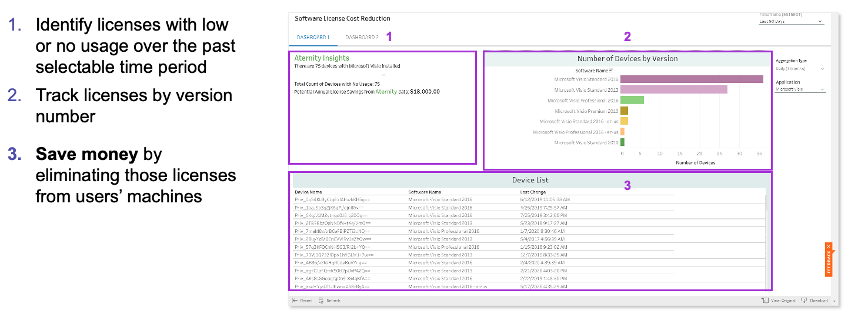Click the Number of Devices axis label
The width and height of the screenshot is (868, 320).
(x=696, y=162)
